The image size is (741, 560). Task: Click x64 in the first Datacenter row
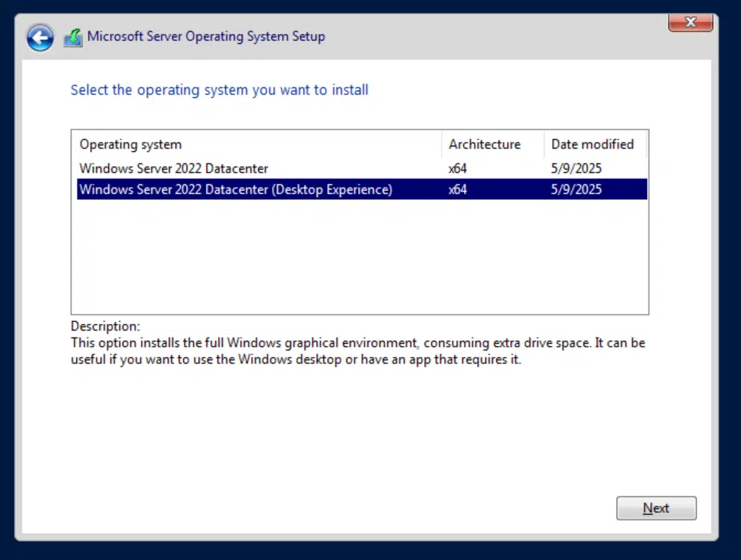458,168
